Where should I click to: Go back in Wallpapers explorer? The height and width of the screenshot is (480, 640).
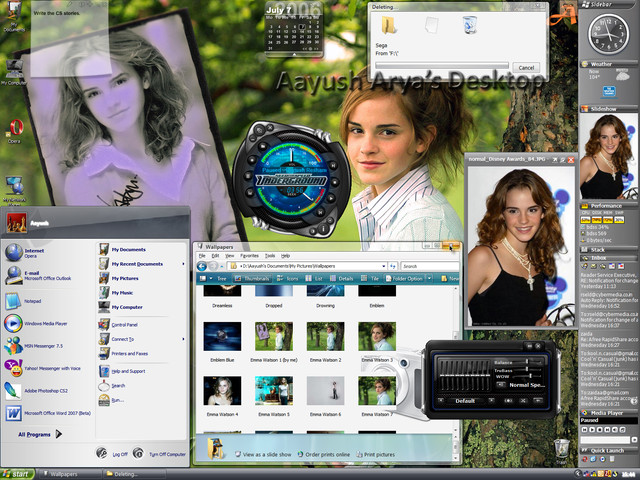[202, 266]
